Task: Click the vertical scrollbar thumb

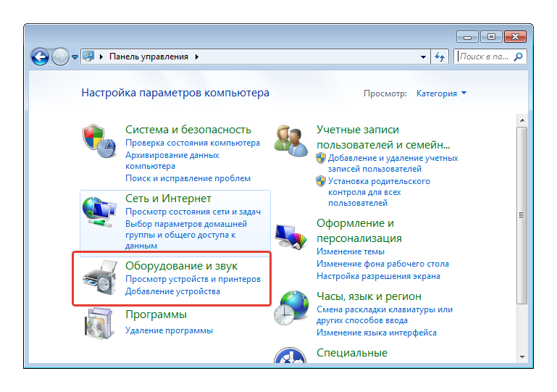Action: tap(522, 215)
